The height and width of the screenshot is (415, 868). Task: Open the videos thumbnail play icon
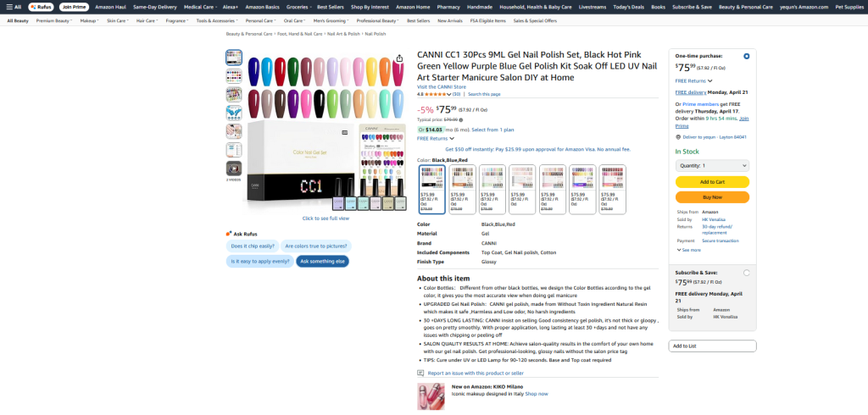click(234, 169)
